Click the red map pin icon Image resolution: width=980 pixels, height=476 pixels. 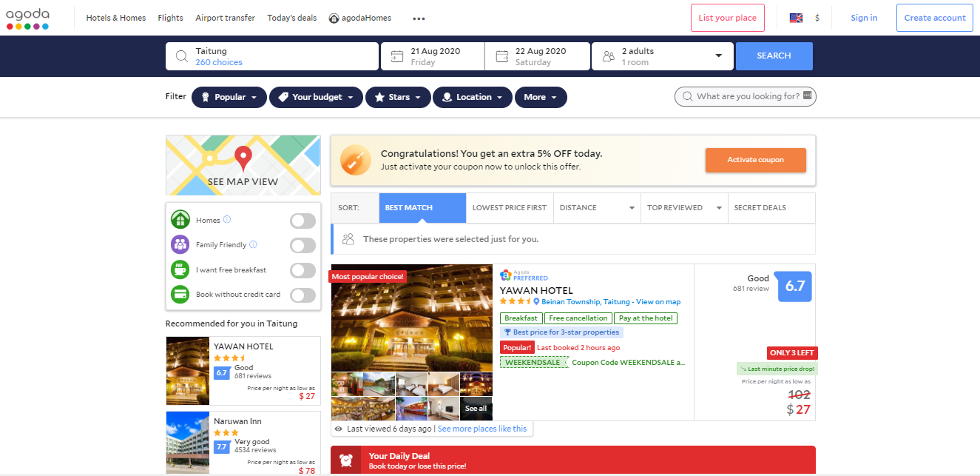(x=243, y=158)
